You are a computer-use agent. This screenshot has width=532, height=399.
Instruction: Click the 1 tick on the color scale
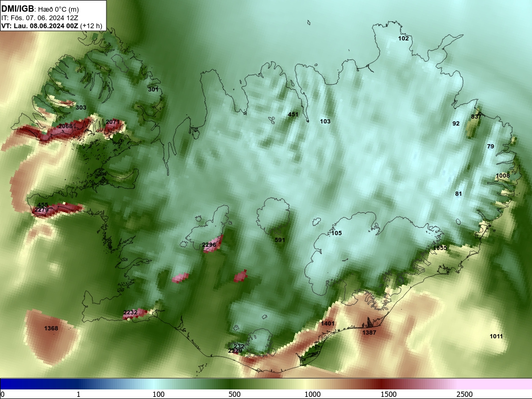[78, 394]
